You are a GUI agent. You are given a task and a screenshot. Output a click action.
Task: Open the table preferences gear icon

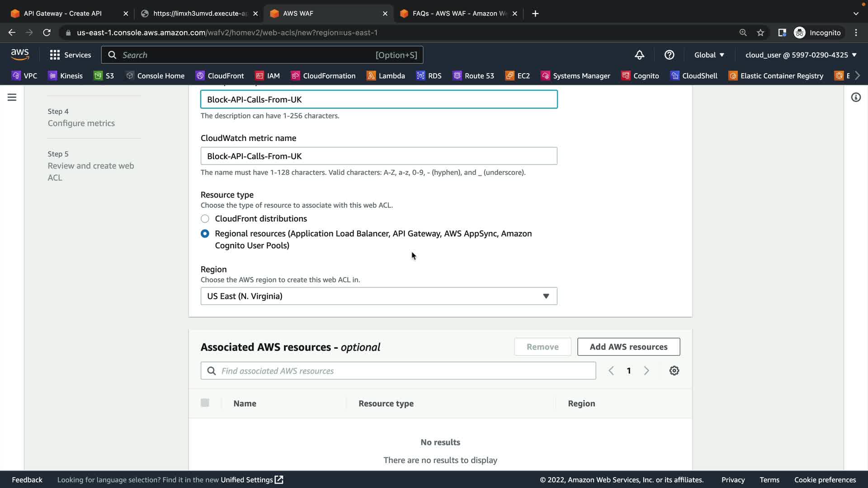click(x=674, y=371)
